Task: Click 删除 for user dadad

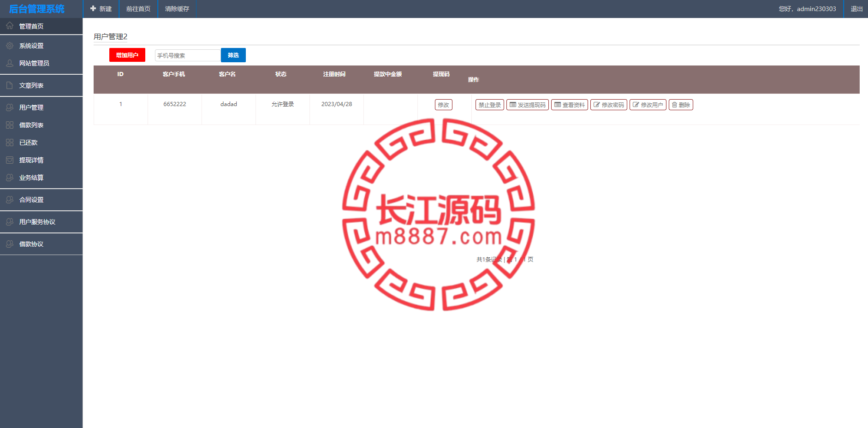Action: click(681, 105)
